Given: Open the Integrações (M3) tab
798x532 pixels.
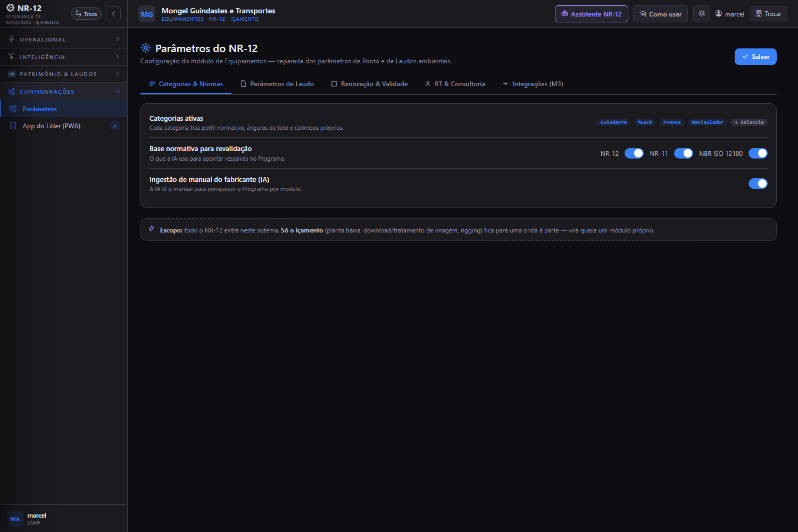Looking at the screenshot, I should coord(533,84).
